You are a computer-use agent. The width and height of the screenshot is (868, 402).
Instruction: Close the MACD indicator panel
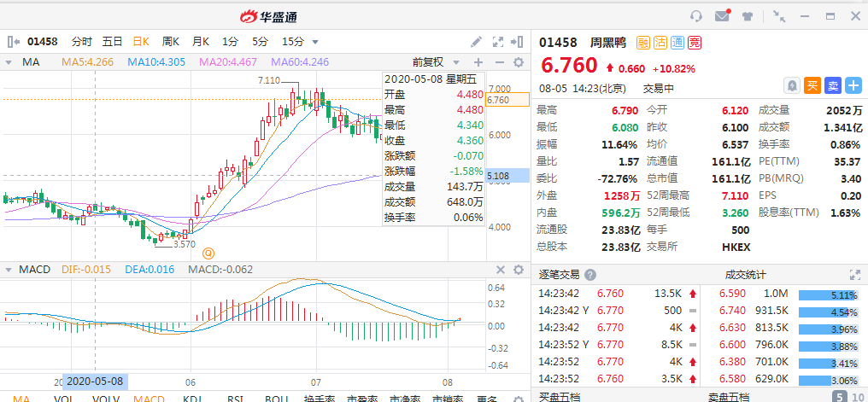(501, 270)
